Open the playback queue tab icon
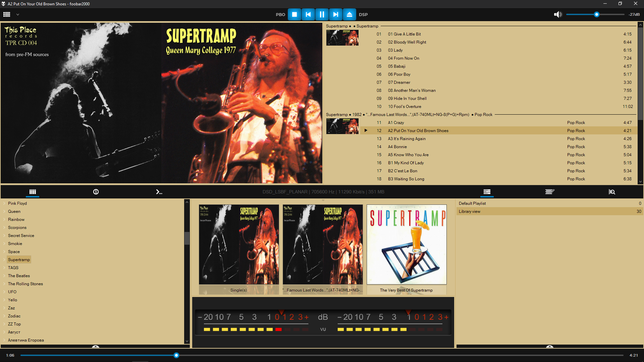 tap(550, 192)
